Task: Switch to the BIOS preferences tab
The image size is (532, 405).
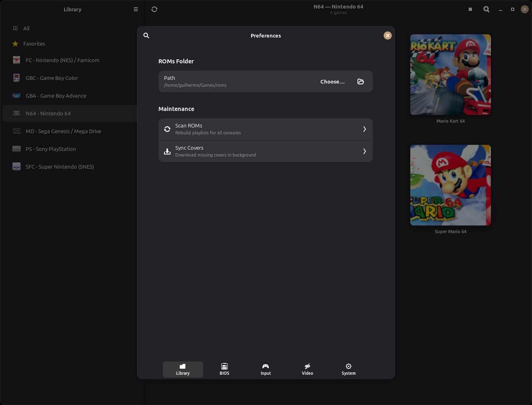Action: tap(224, 370)
